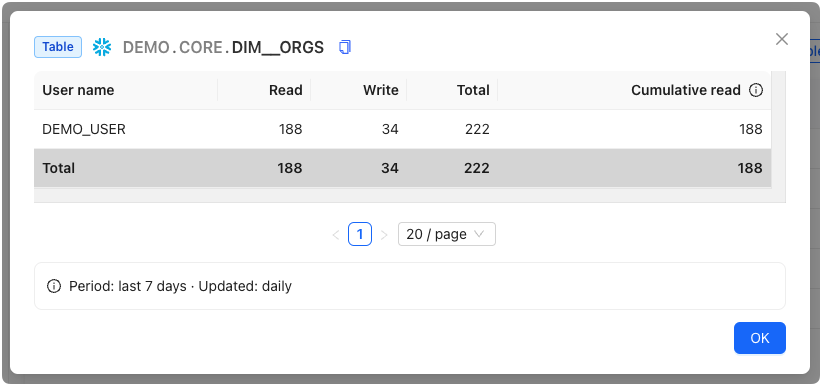The width and height of the screenshot is (822, 386).
Task: Click the blue Table tag
Action: pos(58,47)
